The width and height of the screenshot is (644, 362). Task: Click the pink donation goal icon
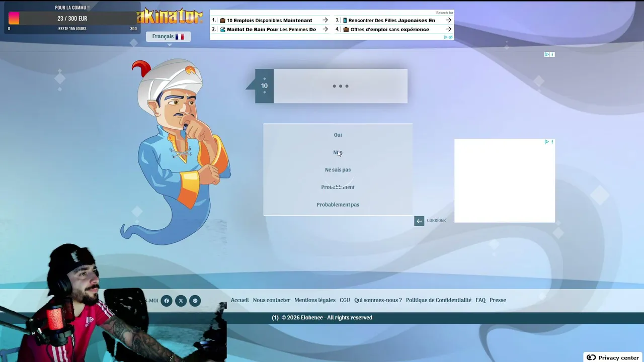point(14,19)
